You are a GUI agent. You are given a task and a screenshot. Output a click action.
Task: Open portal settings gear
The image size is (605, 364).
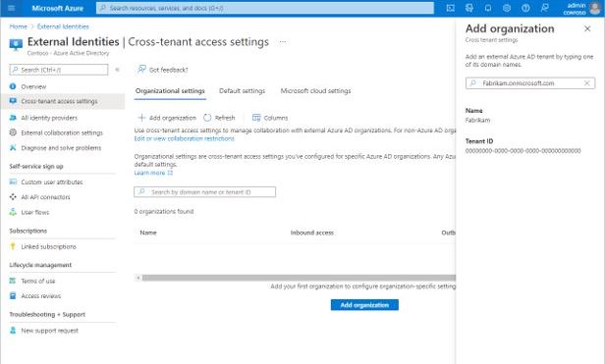(507, 8)
